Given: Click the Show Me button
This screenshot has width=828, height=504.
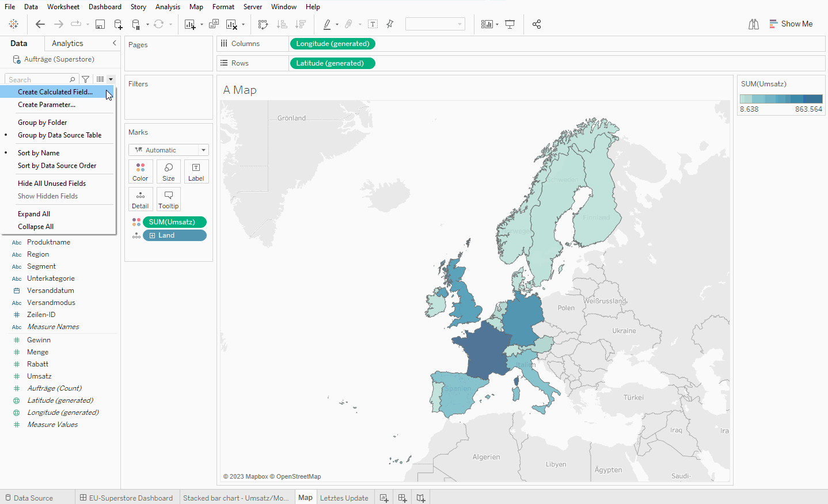Looking at the screenshot, I should 791,24.
